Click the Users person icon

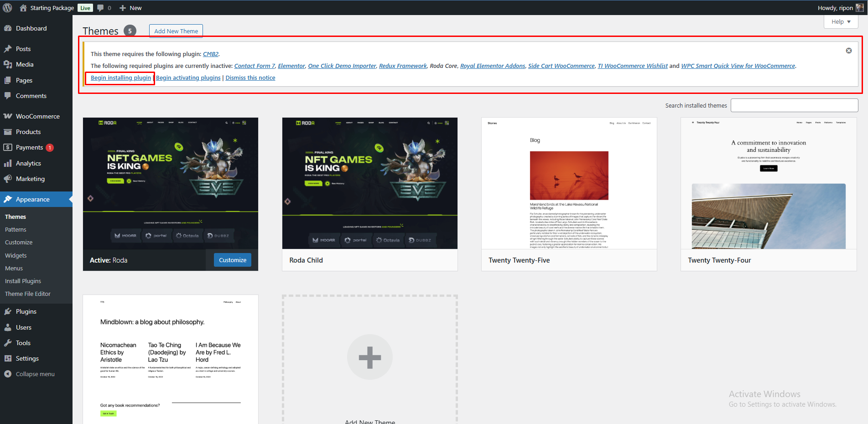tap(8, 327)
